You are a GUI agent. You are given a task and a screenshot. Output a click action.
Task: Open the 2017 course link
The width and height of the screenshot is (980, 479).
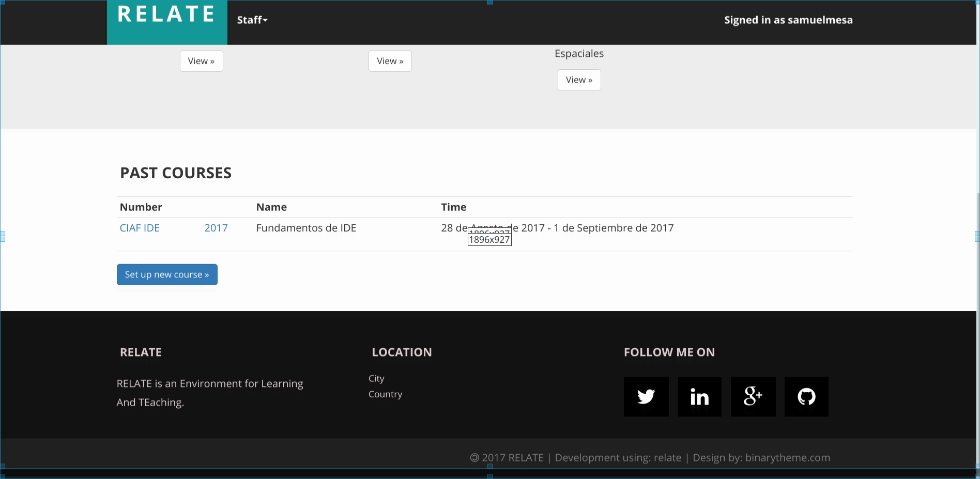point(216,228)
